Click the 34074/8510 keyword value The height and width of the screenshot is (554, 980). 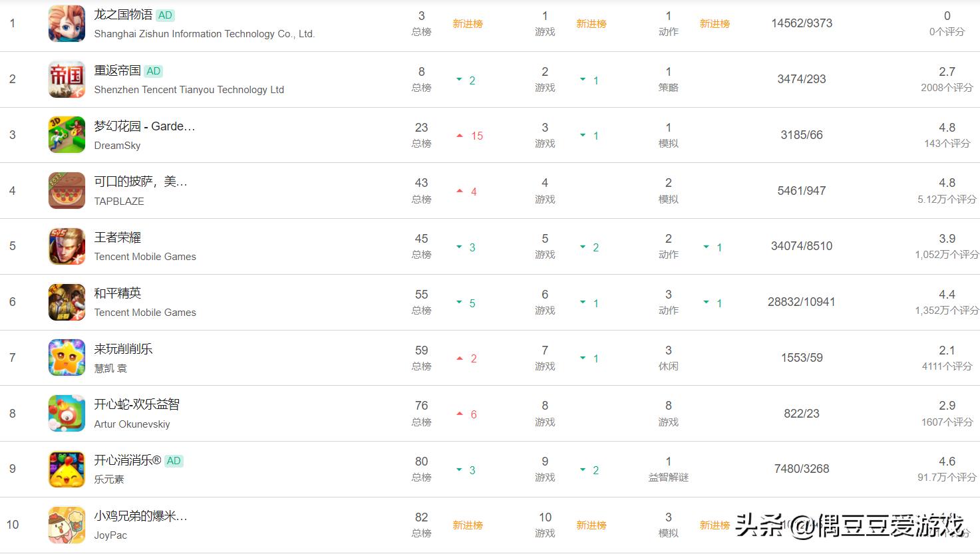802,246
